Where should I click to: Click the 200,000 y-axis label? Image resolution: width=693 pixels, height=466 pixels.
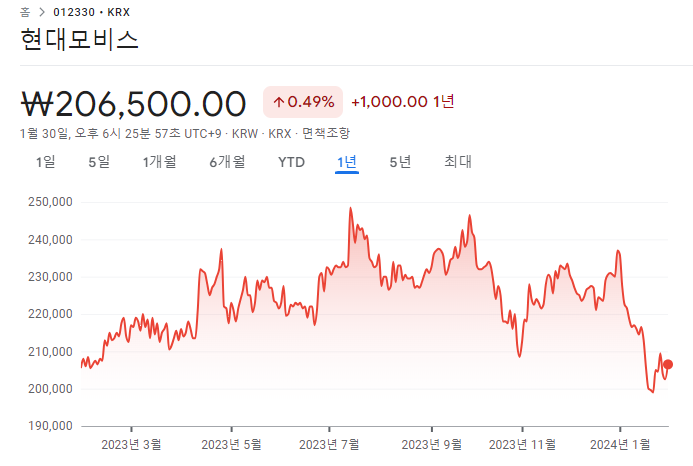coord(50,389)
